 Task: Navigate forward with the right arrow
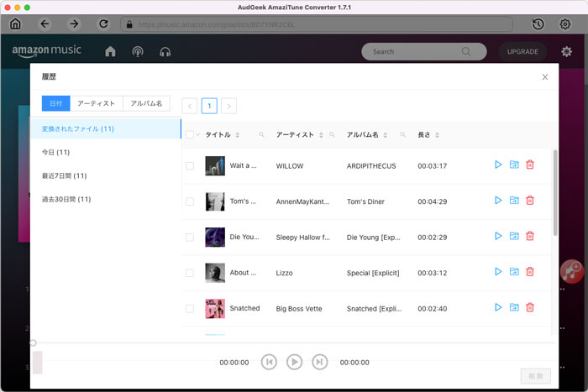[x=74, y=24]
